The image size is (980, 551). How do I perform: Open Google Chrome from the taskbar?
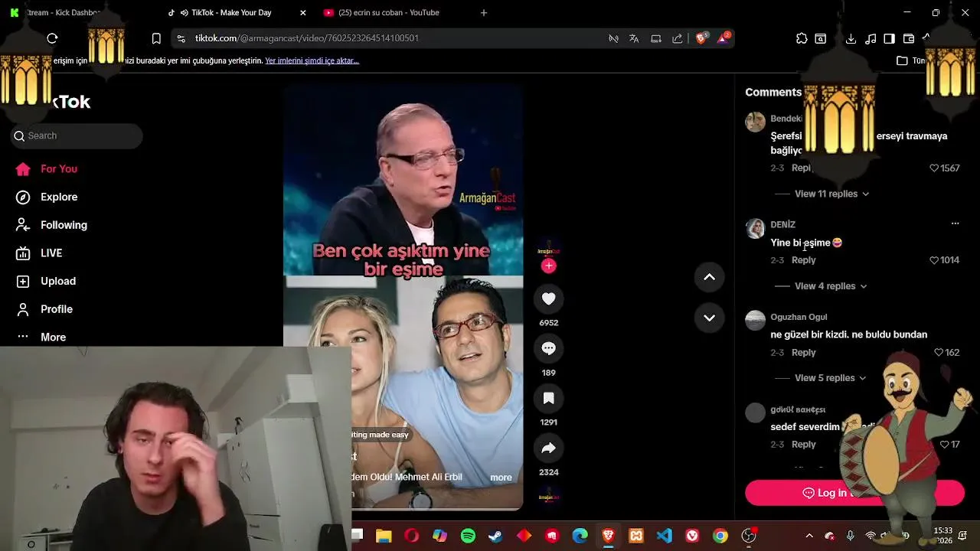click(x=720, y=536)
